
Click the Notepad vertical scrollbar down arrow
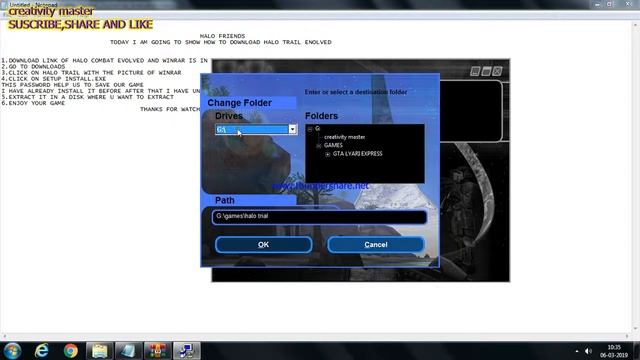click(x=636, y=329)
